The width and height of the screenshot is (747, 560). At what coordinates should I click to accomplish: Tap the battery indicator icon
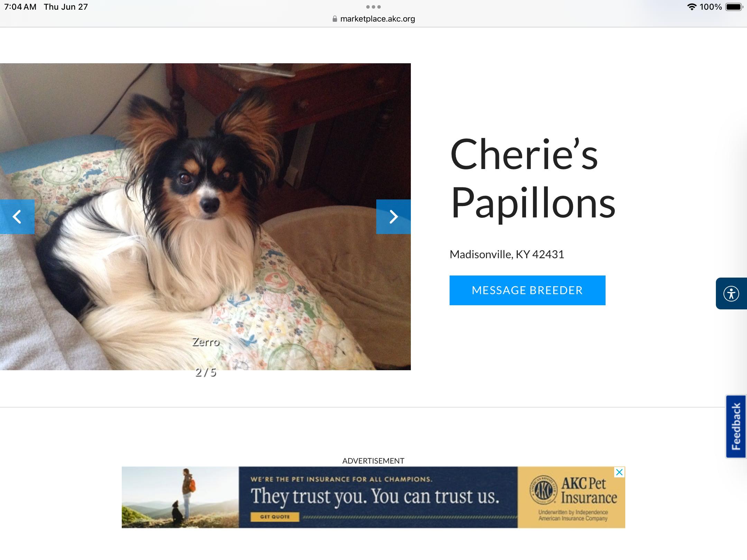coord(734,7)
